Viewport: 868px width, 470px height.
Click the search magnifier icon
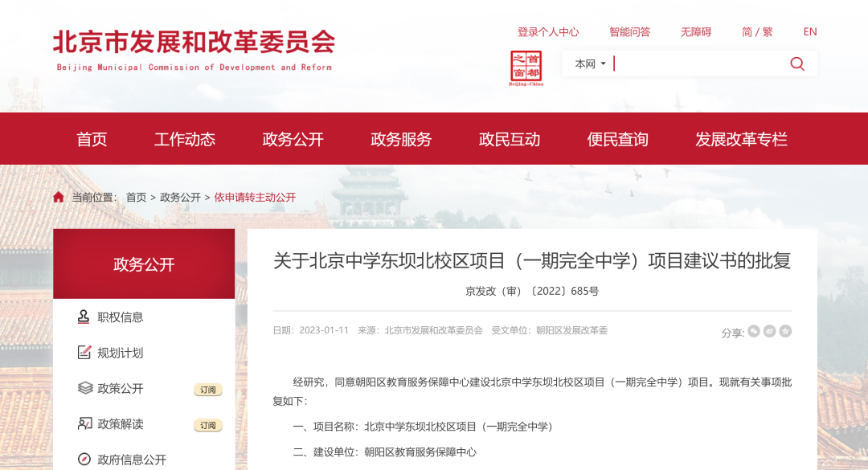pos(796,64)
